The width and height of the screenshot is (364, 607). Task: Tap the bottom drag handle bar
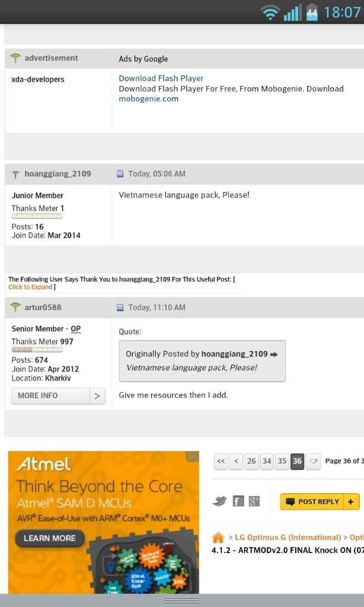182,600
